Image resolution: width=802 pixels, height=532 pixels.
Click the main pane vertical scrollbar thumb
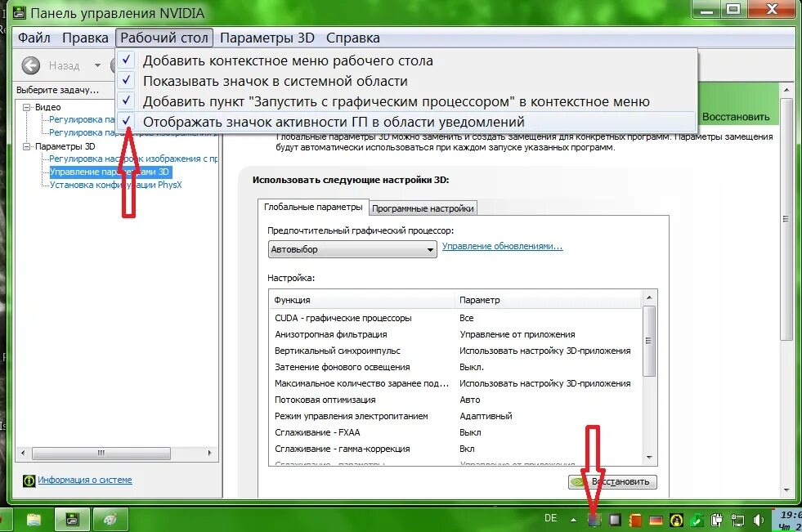(786, 219)
